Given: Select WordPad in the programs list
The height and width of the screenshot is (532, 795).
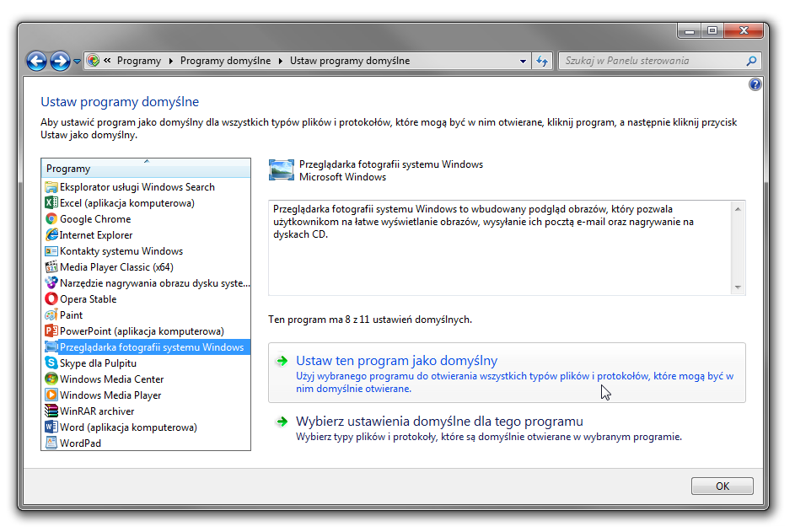Looking at the screenshot, I should pyautogui.click(x=146, y=443).
